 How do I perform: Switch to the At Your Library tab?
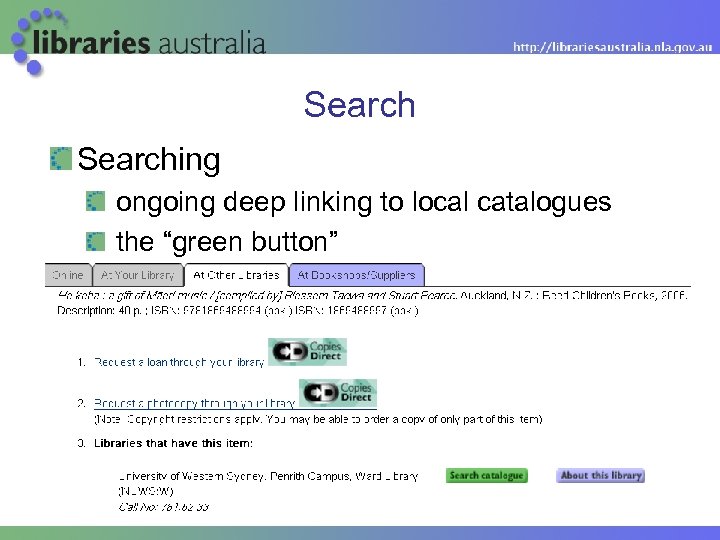point(137,275)
